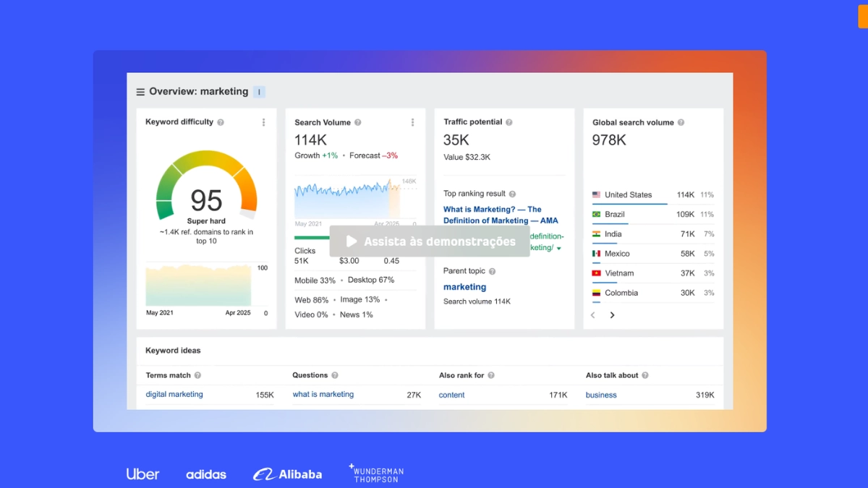Click the India flag icon
The image size is (868, 488).
(597, 234)
